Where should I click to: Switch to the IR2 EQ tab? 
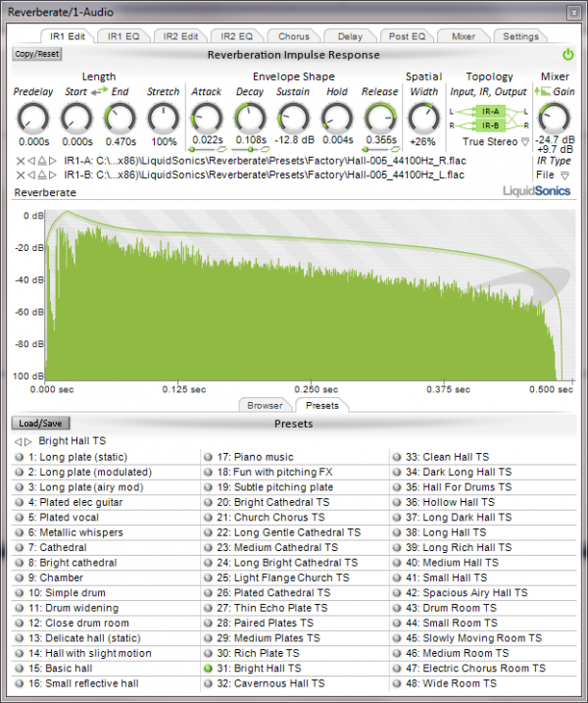pyautogui.click(x=236, y=36)
